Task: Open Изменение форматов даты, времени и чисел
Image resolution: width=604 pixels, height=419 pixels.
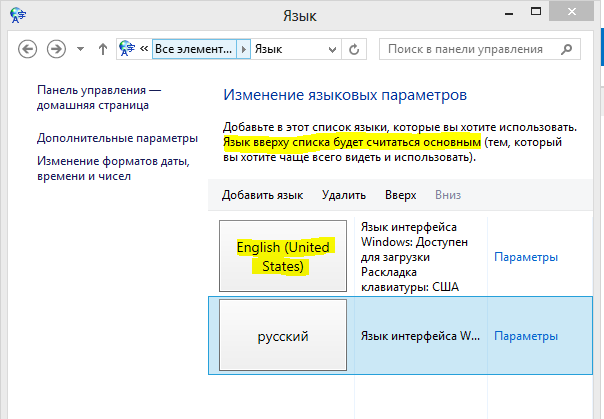Action: [114, 168]
